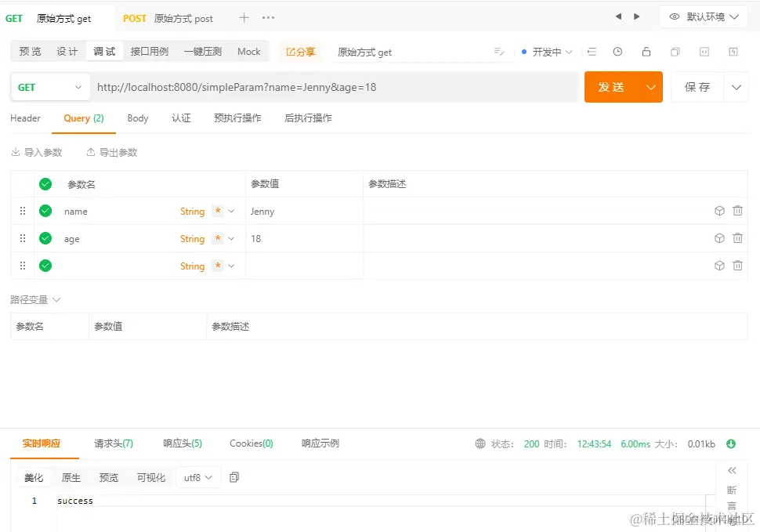Viewport: 760px width, 532px height.
Task: Click the cube icon in age row
Action: (719, 238)
